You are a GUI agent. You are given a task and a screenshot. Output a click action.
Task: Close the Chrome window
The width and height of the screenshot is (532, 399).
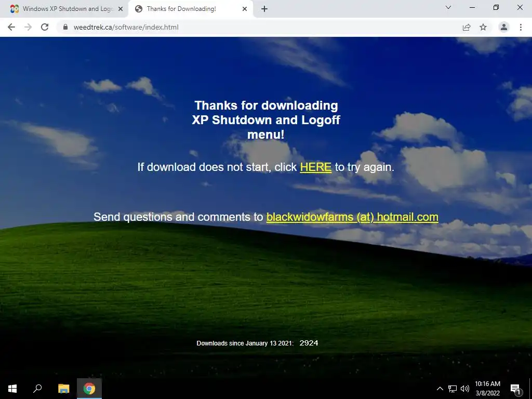pyautogui.click(x=520, y=7)
